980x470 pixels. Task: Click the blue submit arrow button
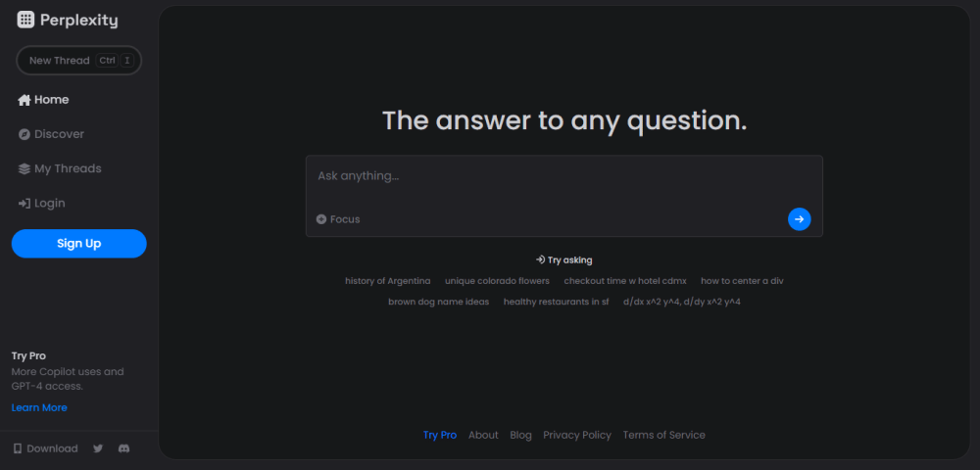coord(799,219)
